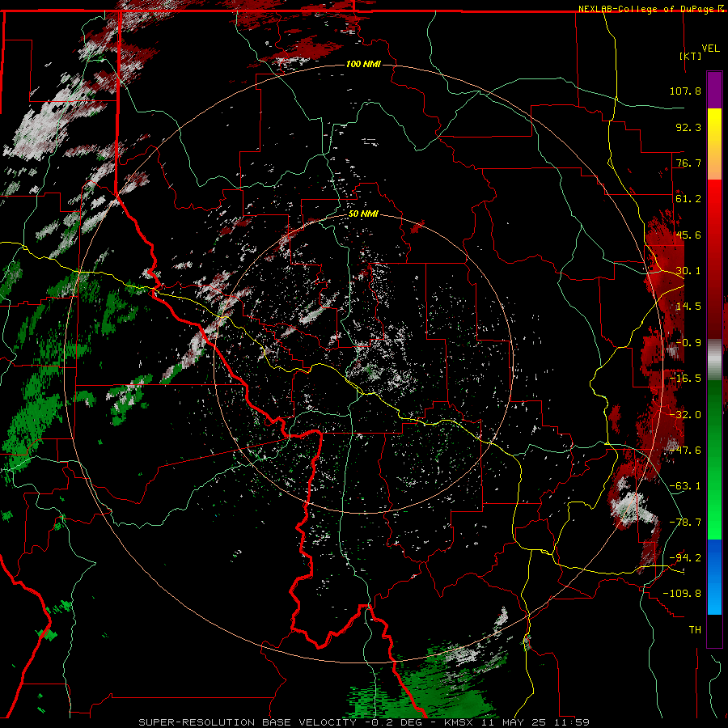This screenshot has width=728, height=728.
Task: Click the 11:59 timestamp in caption
Action: [570, 722]
